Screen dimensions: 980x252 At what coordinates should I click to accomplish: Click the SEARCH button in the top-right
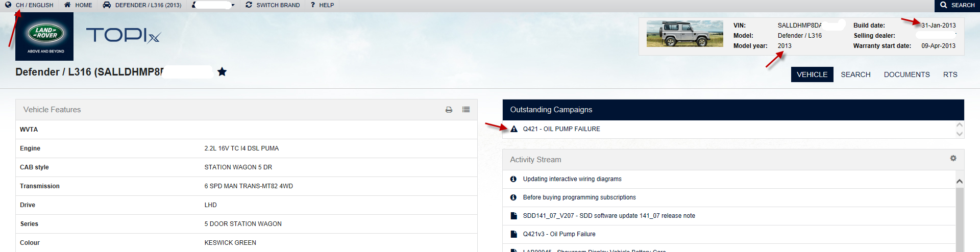(x=957, y=6)
